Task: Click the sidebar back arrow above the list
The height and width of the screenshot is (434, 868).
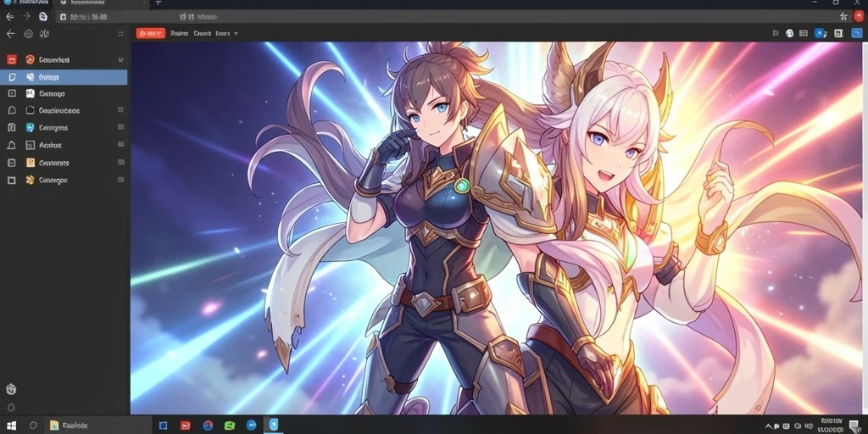Action: pyautogui.click(x=10, y=34)
